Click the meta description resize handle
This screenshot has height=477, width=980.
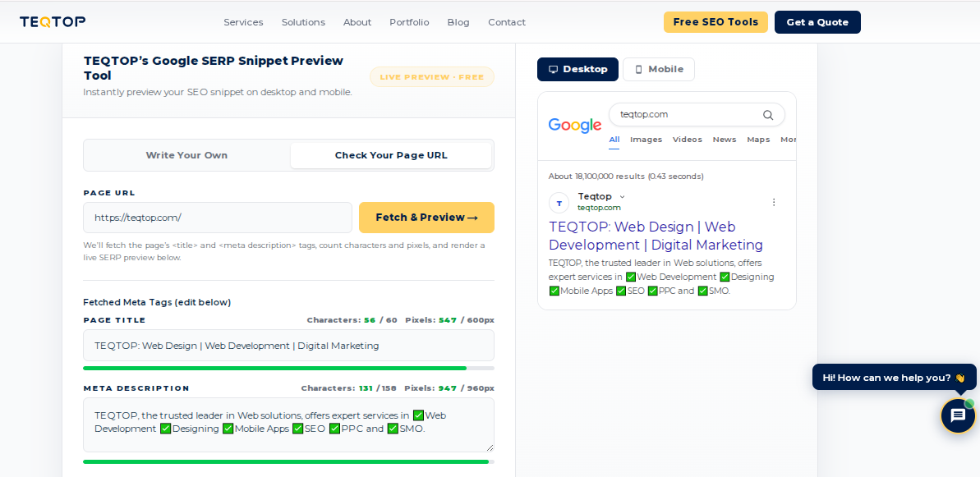tap(490, 447)
